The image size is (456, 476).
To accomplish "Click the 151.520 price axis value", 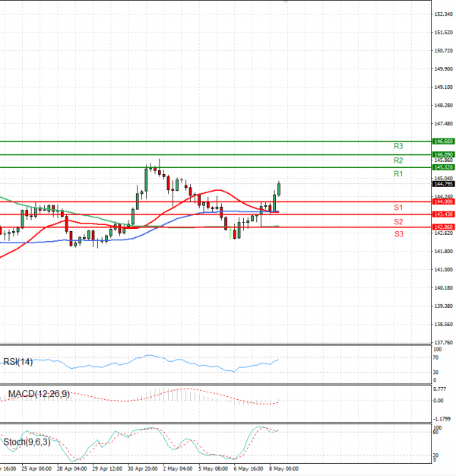I will pyautogui.click(x=444, y=33).
